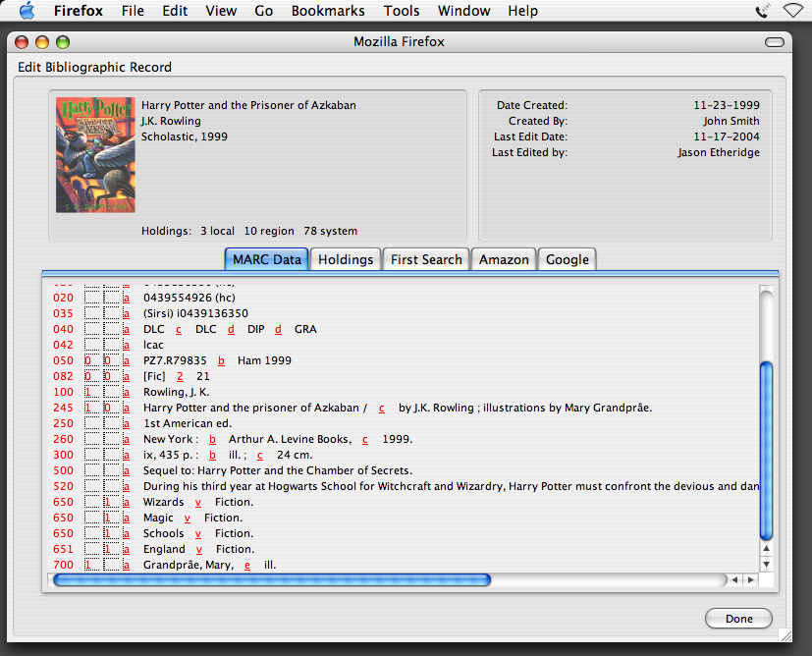812x656 pixels.
Task: Click subfield code v in the England row
Action: click(199, 549)
